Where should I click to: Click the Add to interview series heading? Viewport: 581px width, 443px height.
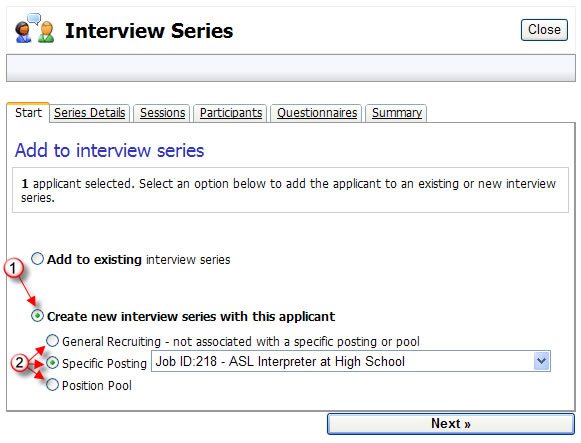click(x=109, y=150)
